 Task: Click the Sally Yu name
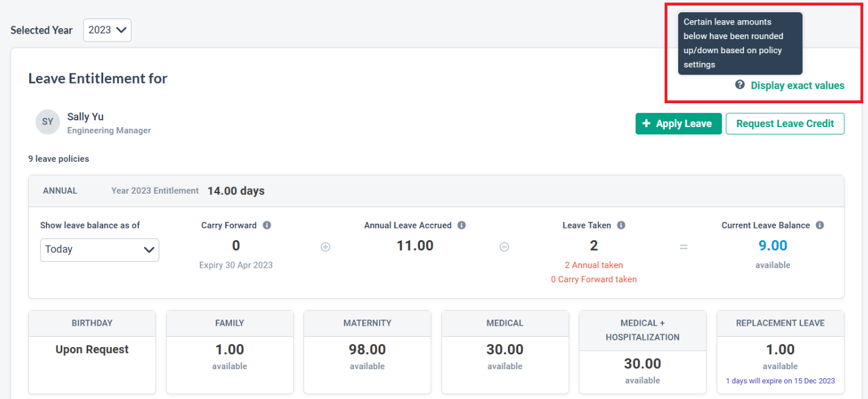[85, 117]
